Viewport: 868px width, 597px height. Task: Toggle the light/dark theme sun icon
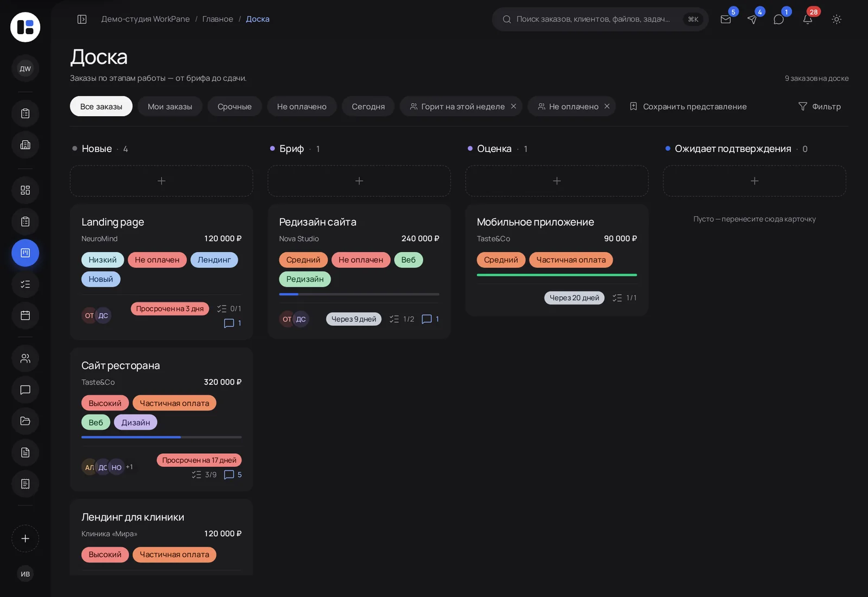coord(837,20)
